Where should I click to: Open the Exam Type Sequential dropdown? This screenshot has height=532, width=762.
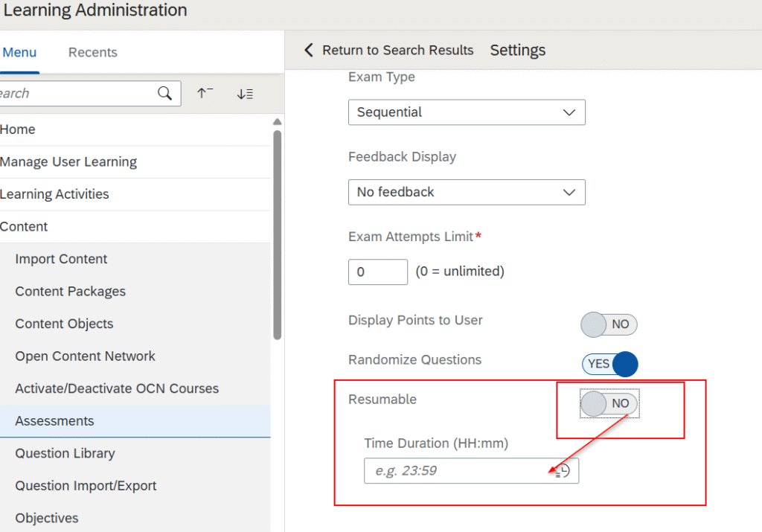click(467, 112)
